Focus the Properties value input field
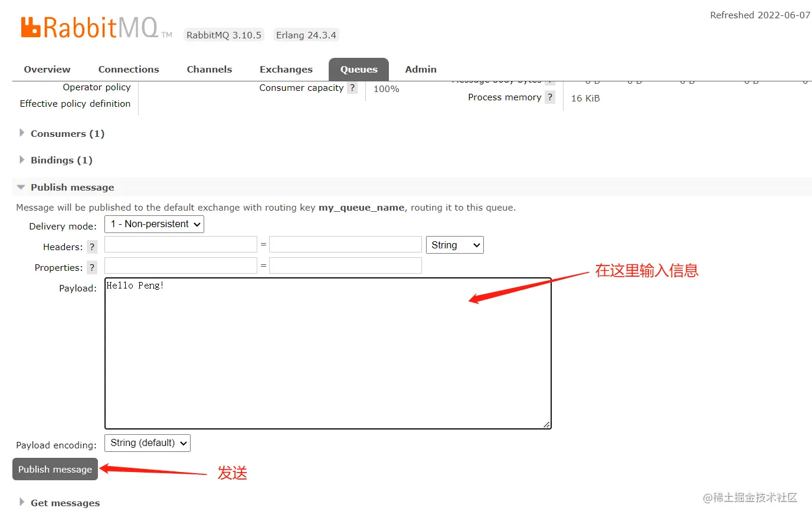This screenshot has height=518, width=812. click(x=345, y=265)
